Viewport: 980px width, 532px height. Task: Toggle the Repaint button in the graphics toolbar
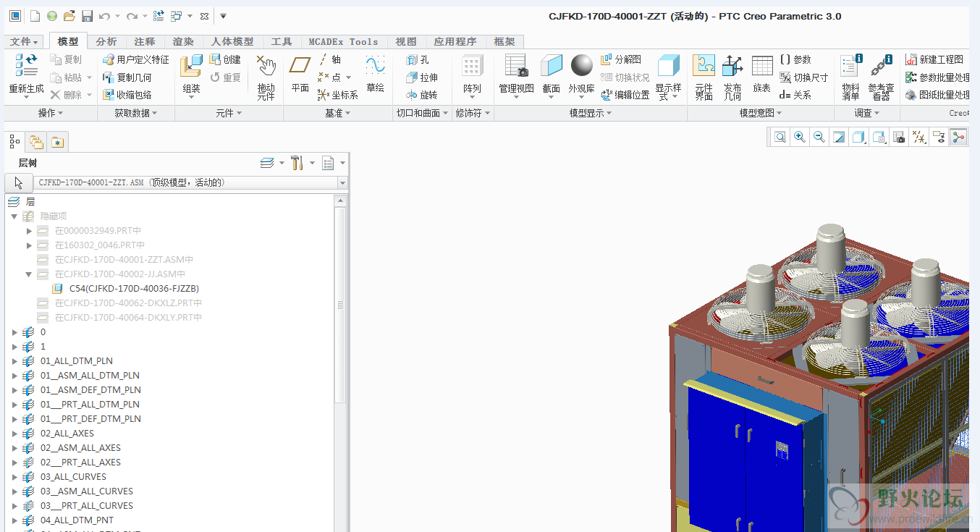pos(839,137)
